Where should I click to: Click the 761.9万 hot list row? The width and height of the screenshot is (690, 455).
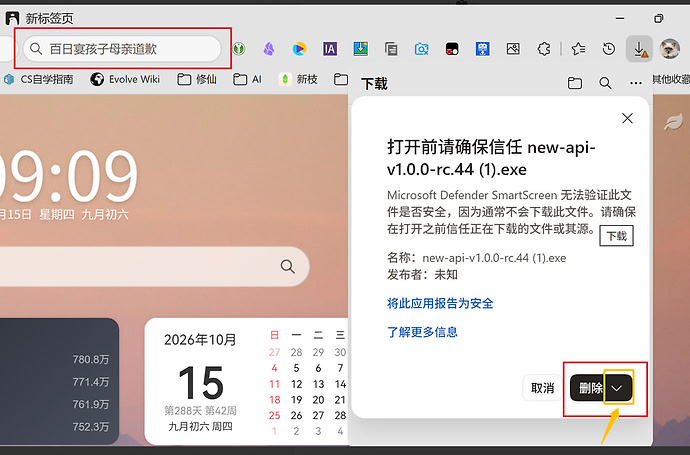point(59,404)
